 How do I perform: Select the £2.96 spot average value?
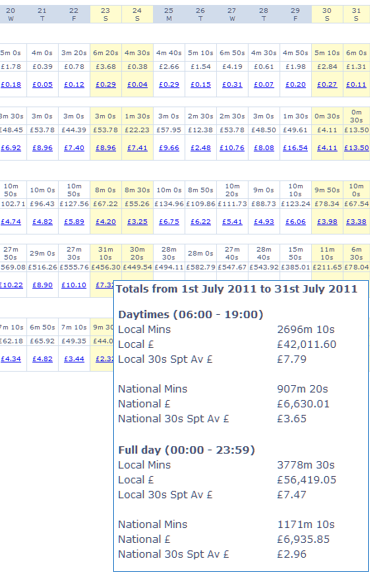(292, 554)
